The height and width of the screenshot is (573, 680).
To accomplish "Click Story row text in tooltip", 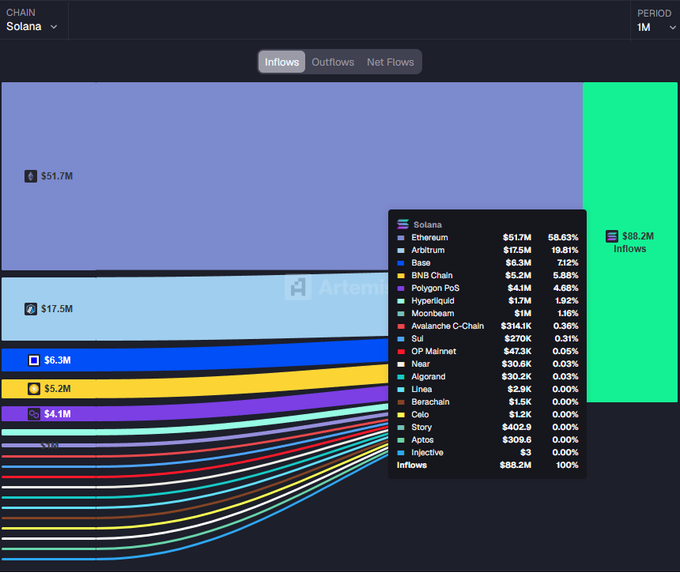I will (422, 427).
